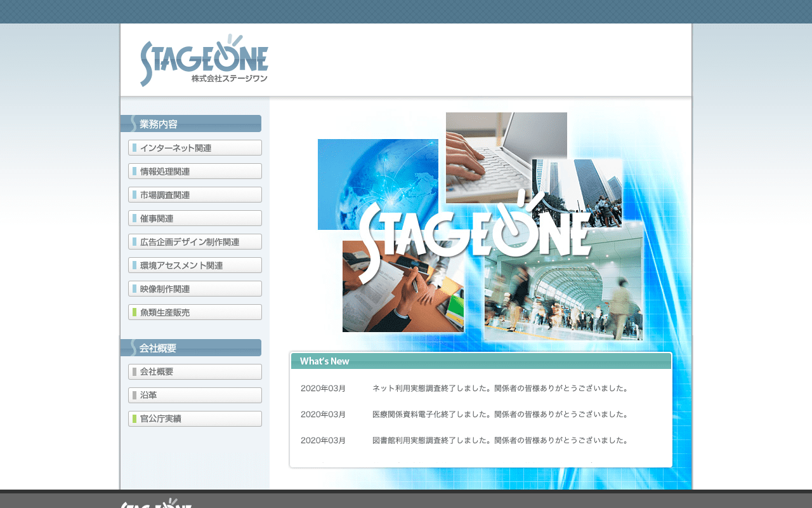Select 市場調査関連 in the sidebar

(195, 195)
